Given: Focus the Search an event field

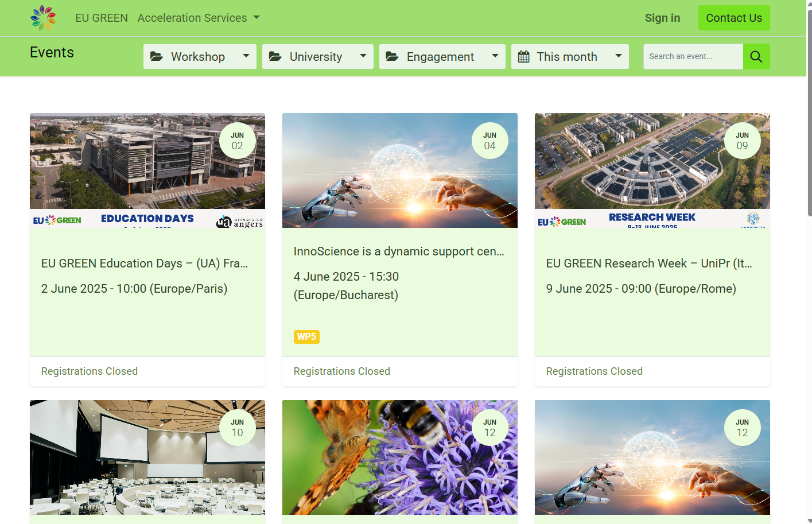Looking at the screenshot, I should click(693, 57).
